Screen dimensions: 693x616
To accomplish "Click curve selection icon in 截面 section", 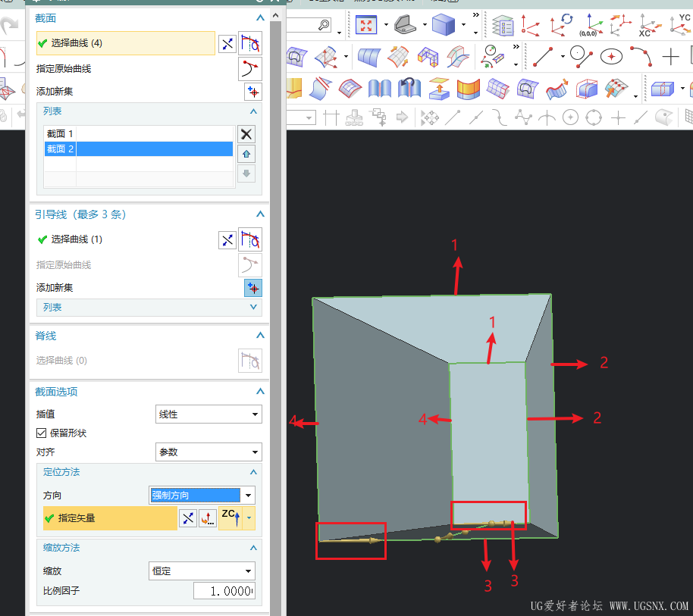I will click(x=250, y=43).
